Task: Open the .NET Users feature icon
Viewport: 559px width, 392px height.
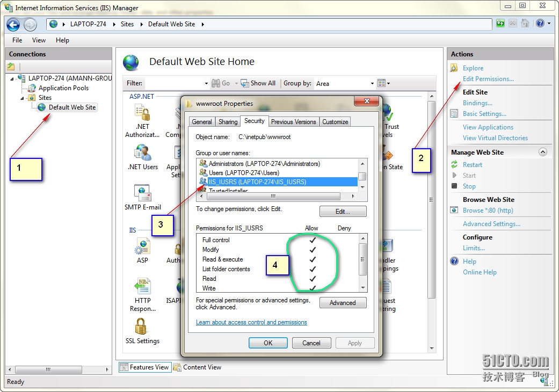Action: (143, 153)
